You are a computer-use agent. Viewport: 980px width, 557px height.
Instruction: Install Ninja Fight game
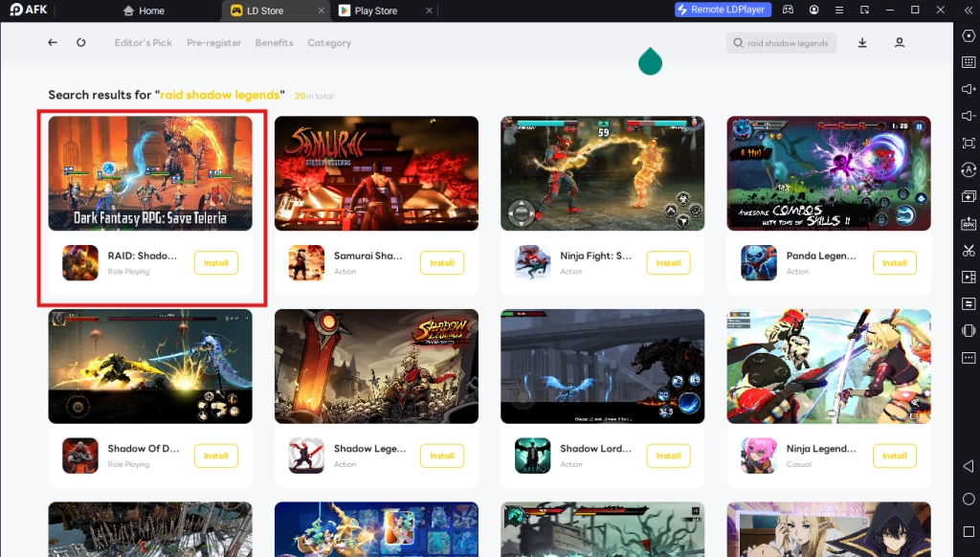[669, 263]
